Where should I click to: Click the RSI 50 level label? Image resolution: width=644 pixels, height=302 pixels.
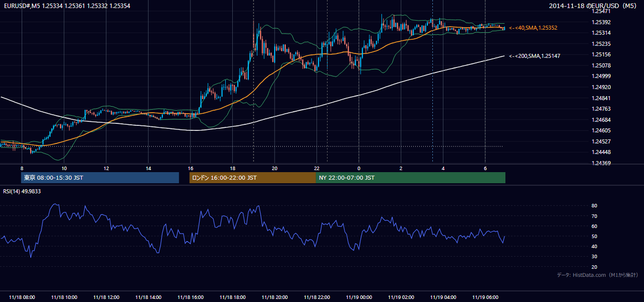594,236
